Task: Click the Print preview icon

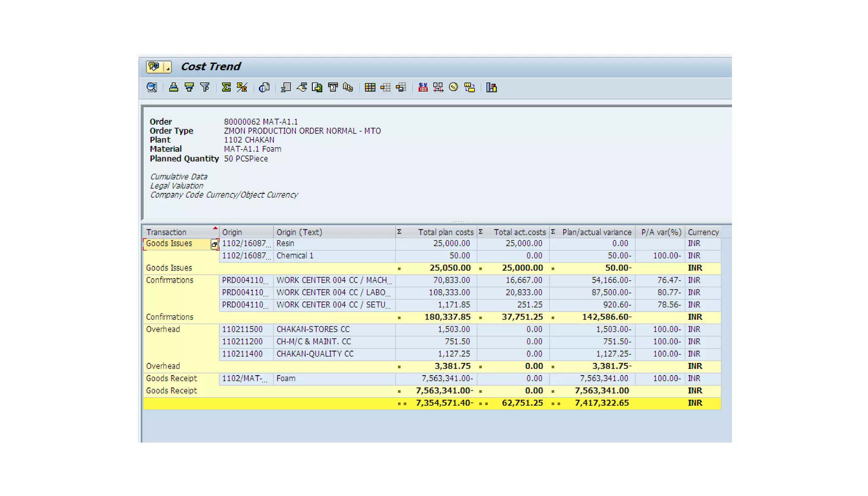Action: pos(264,87)
